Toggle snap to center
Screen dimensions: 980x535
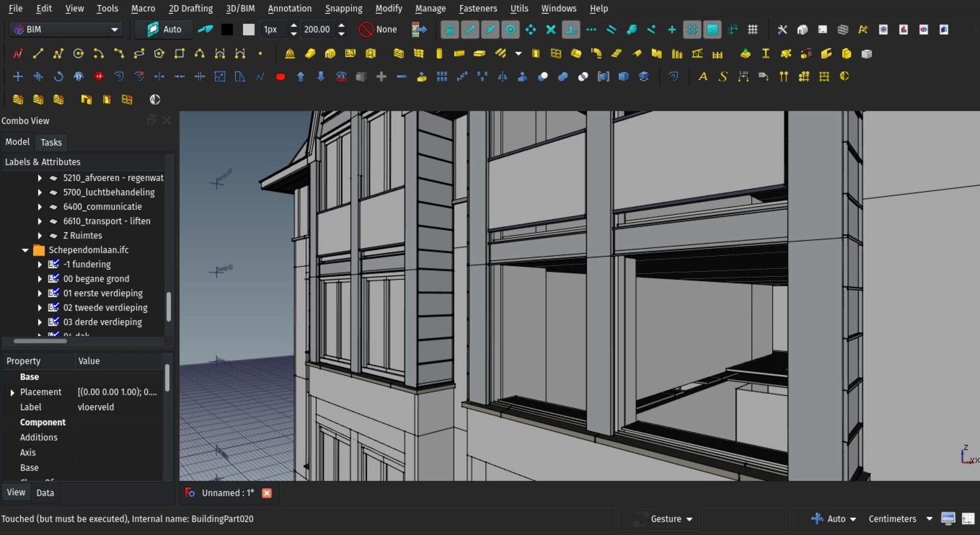click(x=510, y=30)
